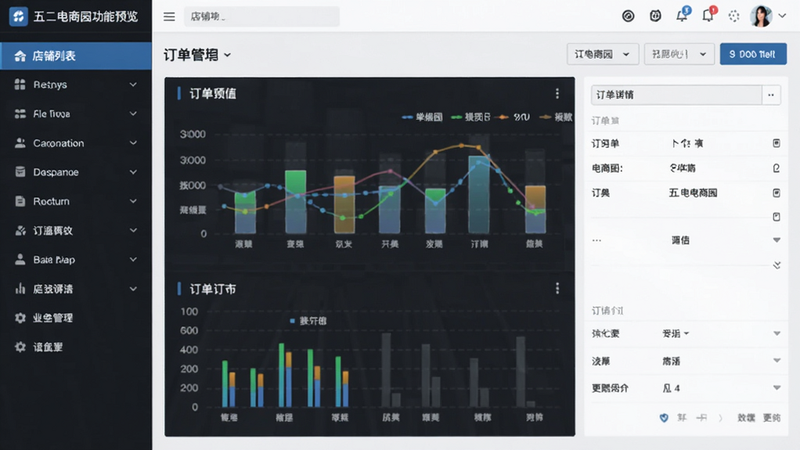Click the bottom-most gear icon in the sidebar

[20, 347]
